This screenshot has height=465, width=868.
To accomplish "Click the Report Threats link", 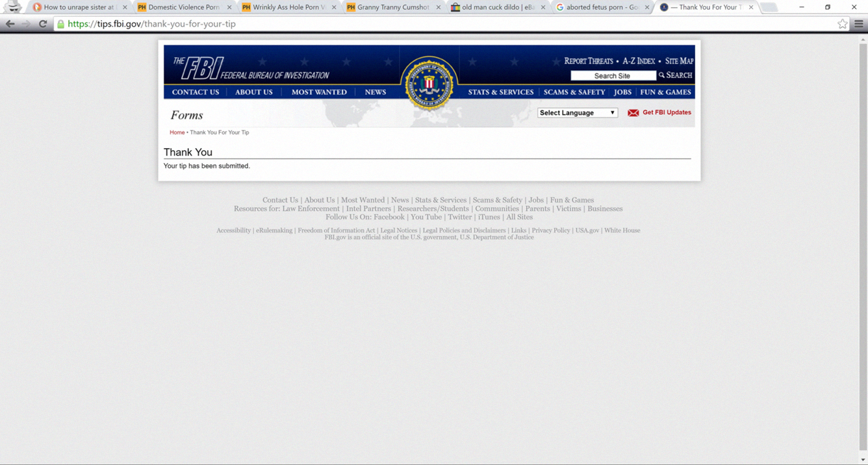I will point(589,61).
